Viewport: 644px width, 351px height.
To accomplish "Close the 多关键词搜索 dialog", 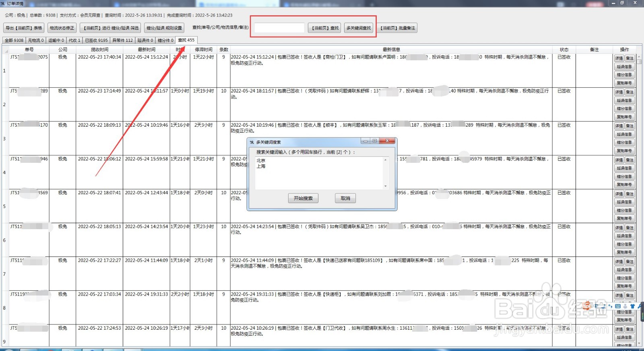I will [387, 141].
